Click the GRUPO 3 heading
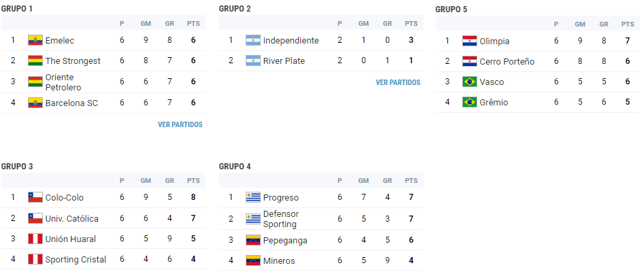This screenshot has width=644, height=272. (x=17, y=166)
